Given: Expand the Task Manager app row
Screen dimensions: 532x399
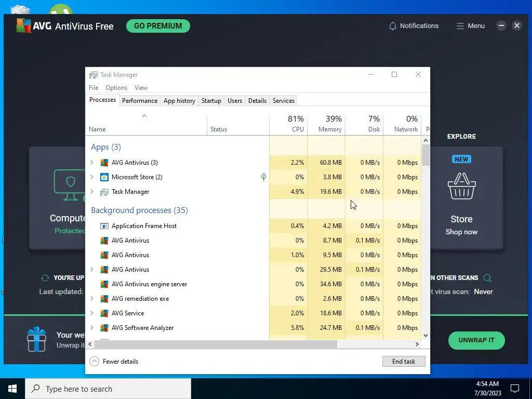Looking at the screenshot, I should pyautogui.click(x=91, y=192).
